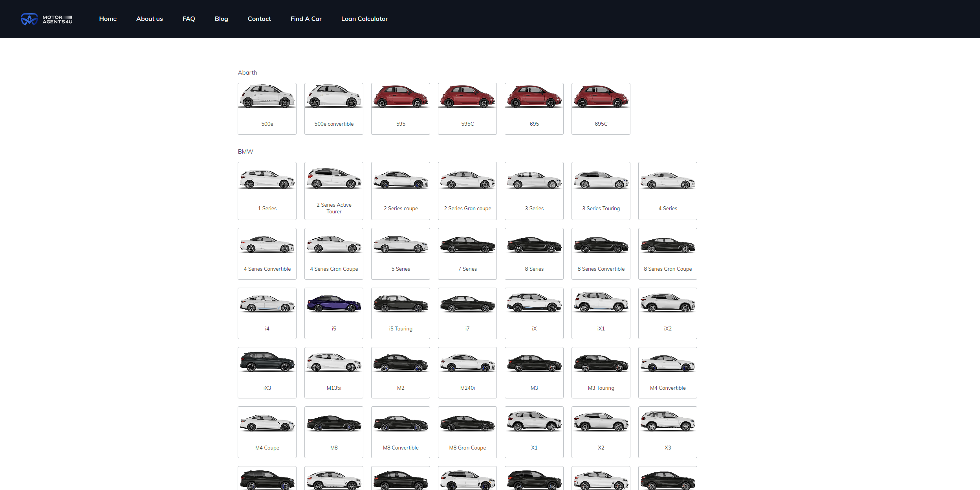980x490 pixels.
Task: Choose the BMW M2 card
Action: tap(401, 373)
